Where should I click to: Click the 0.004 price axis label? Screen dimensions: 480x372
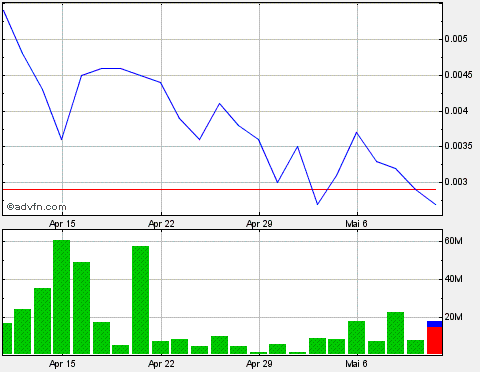pos(456,111)
